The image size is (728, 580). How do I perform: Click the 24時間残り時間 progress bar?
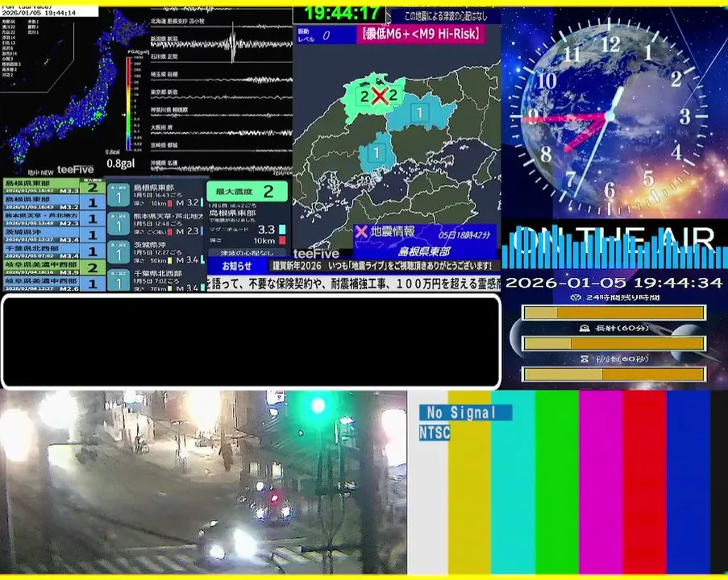(x=614, y=313)
